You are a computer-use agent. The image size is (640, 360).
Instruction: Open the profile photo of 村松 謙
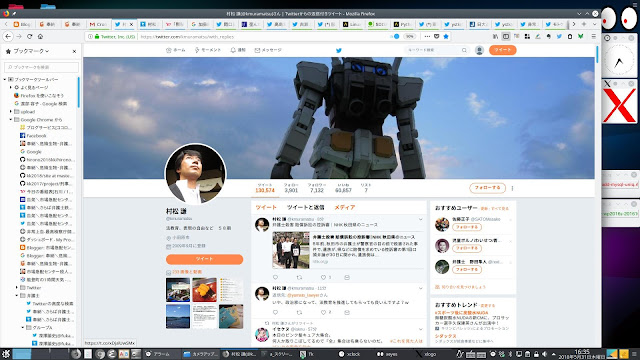(196, 173)
